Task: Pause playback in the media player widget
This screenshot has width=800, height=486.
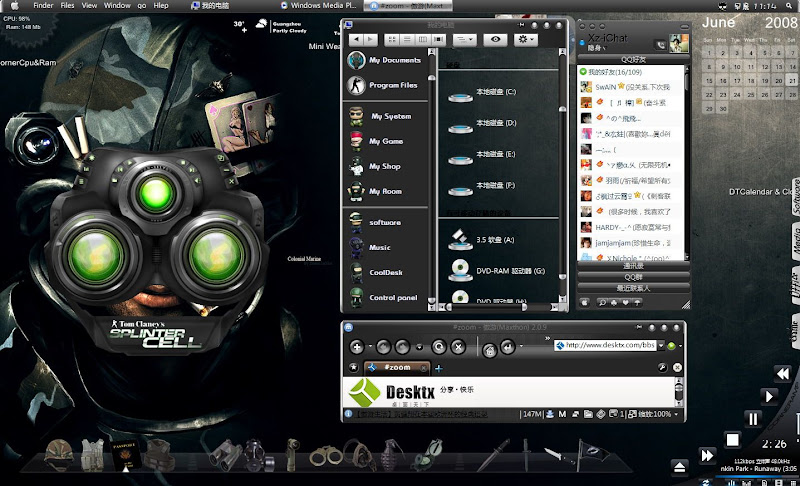Action: (x=753, y=419)
